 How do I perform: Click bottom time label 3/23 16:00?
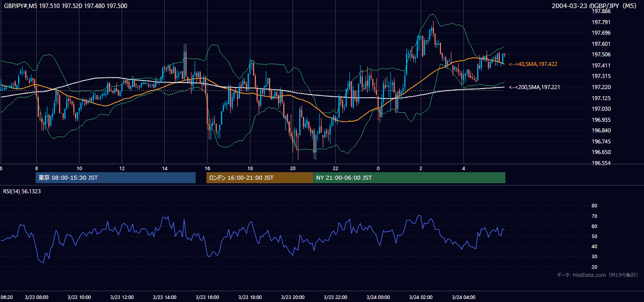(208, 297)
